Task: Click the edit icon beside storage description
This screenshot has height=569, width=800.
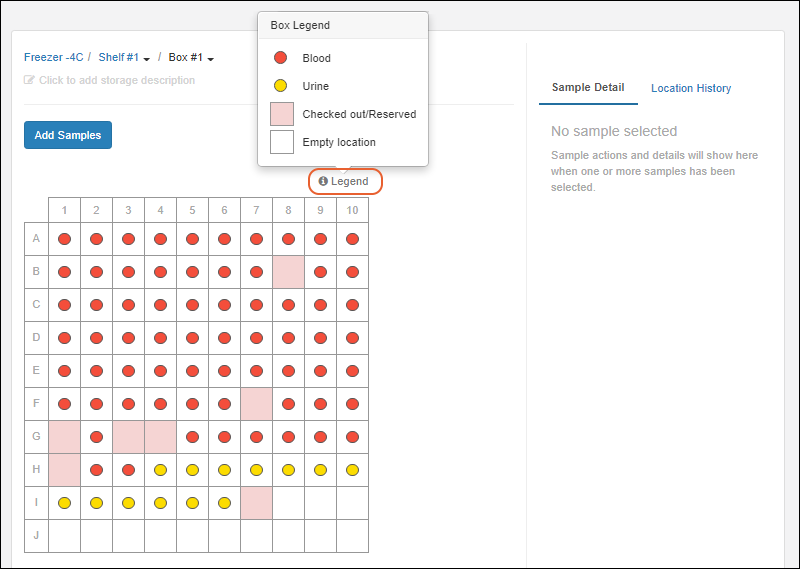Action: (29, 80)
